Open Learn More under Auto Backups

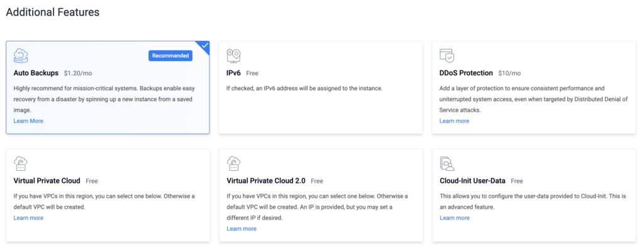28,121
